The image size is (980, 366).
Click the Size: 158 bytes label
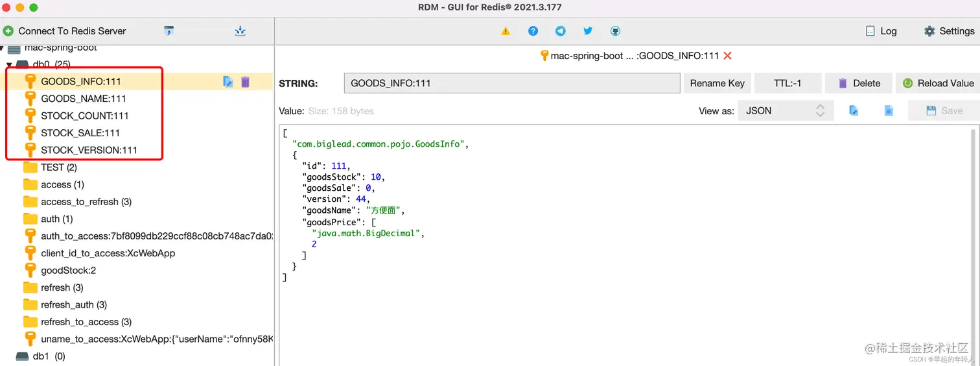click(x=341, y=111)
